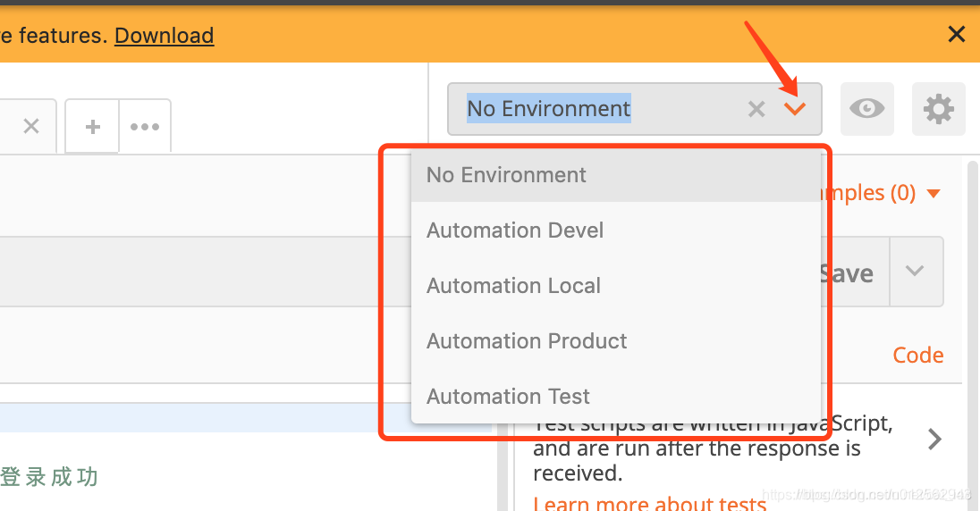980x511 pixels.
Task: Open tab options three-dot menu
Action: coord(145,126)
